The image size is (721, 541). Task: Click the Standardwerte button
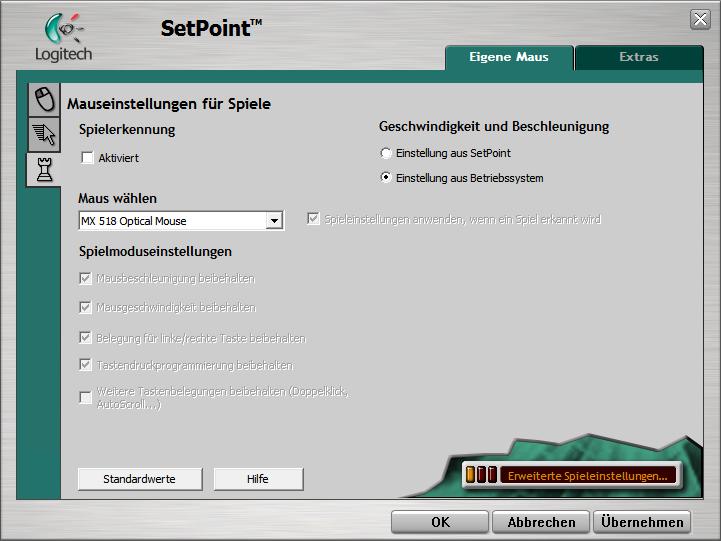(x=140, y=479)
